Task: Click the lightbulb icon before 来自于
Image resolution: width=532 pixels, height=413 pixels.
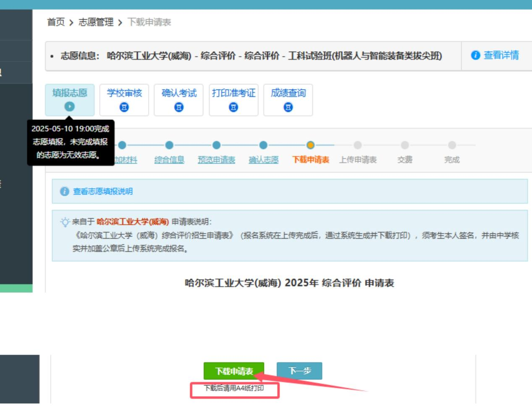Action: tap(65, 222)
